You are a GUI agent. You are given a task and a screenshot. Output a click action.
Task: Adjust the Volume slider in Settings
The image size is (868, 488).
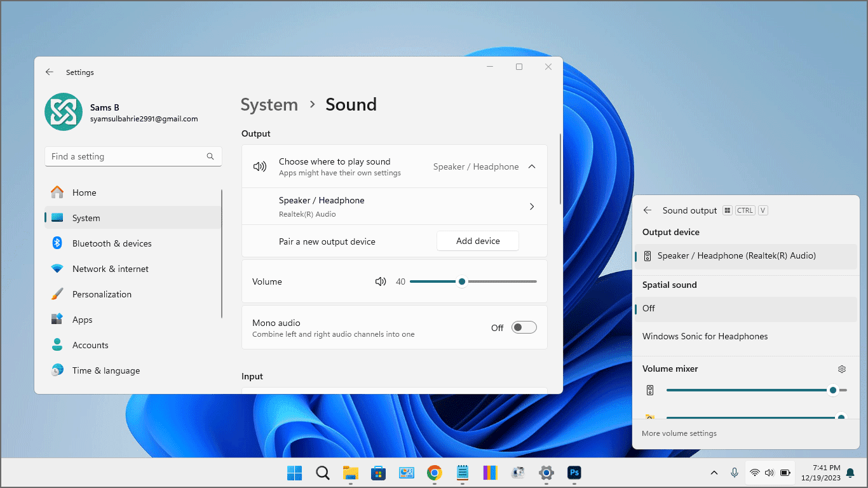pos(473,281)
